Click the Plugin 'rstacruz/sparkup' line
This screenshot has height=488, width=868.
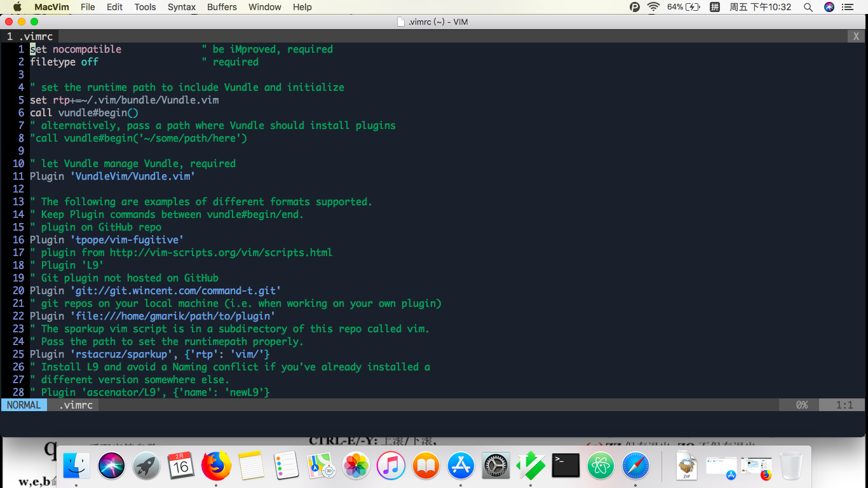pyautogui.click(x=150, y=354)
